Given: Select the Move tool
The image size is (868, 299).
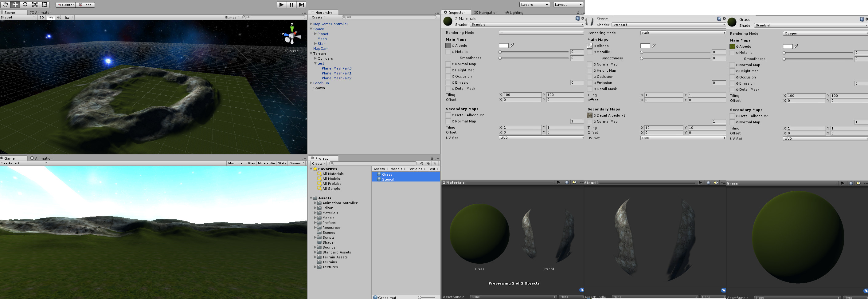Looking at the screenshot, I should pyautogui.click(x=15, y=4).
